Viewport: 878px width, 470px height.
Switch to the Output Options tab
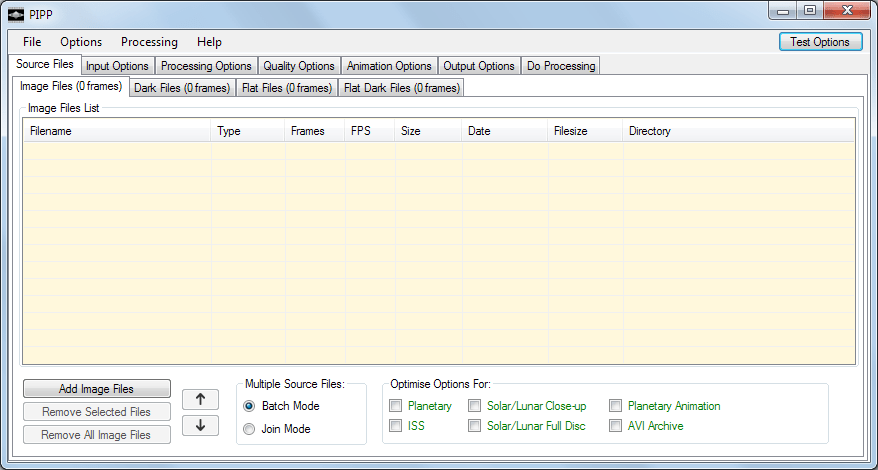click(x=479, y=66)
